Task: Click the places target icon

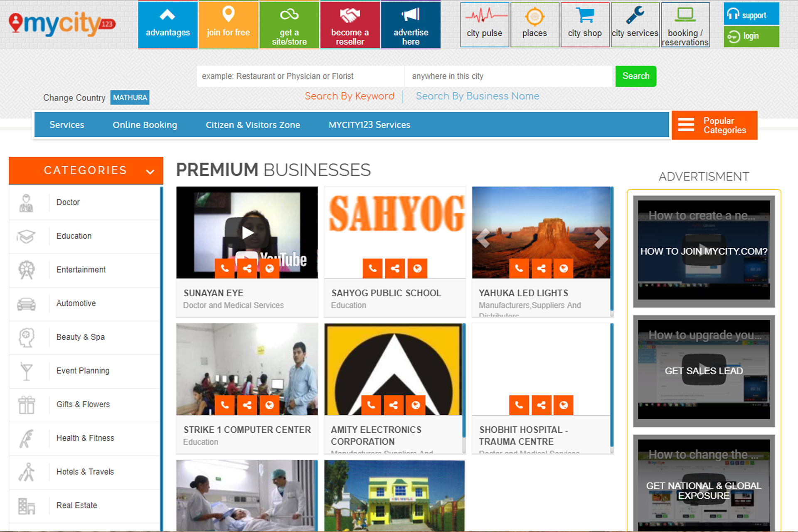Action: click(x=534, y=17)
